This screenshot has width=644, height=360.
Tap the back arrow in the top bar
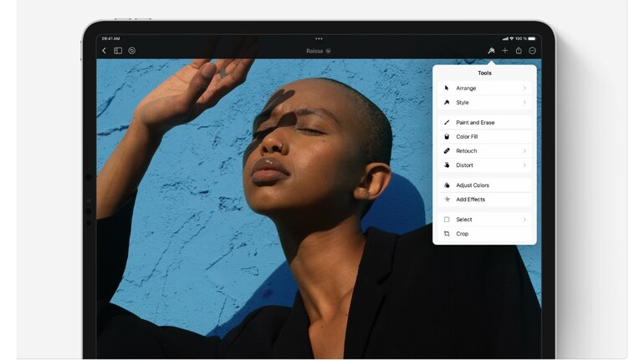click(x=105, y=51)
